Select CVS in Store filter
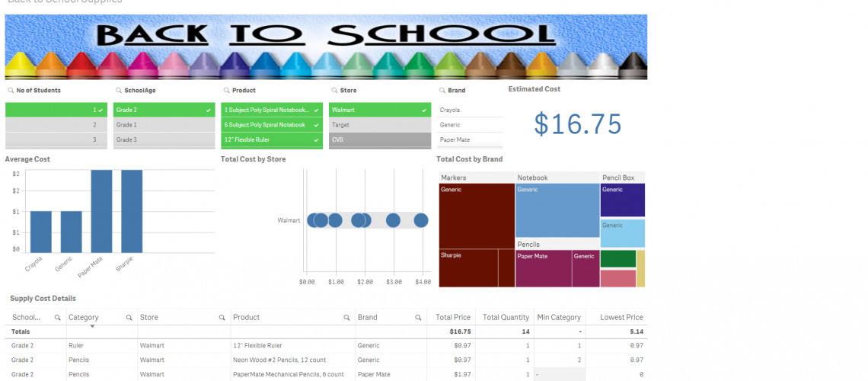868x381 pixels. point(380,139)
